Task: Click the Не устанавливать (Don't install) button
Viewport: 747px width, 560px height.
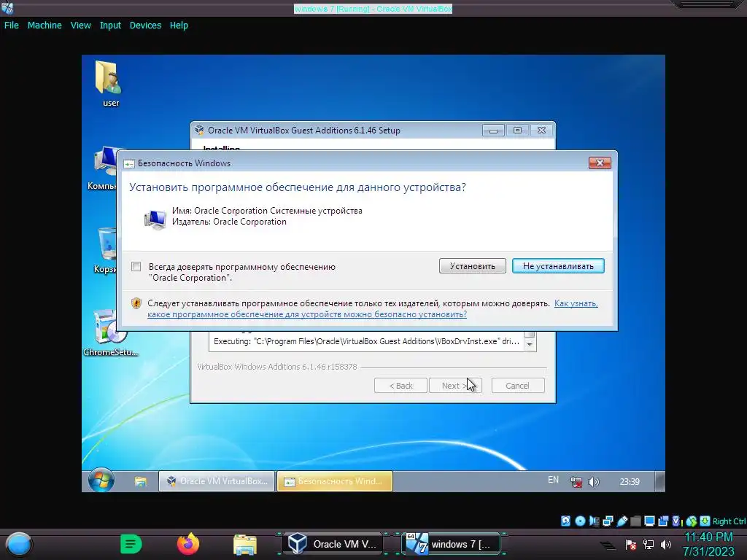Action: pos(558,265)
